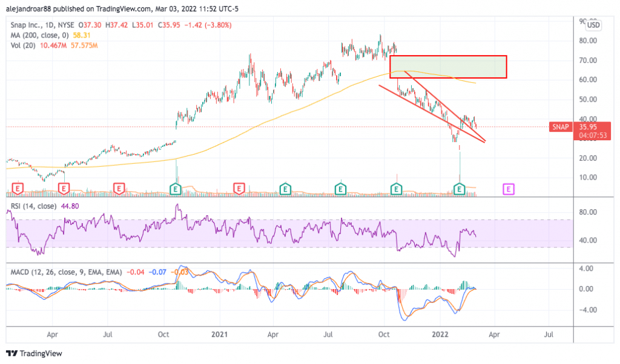Click the volume average value 57.575M
The height and width of the screenshot is (364, 620).
pyautogui.click(x=84, y=45)
